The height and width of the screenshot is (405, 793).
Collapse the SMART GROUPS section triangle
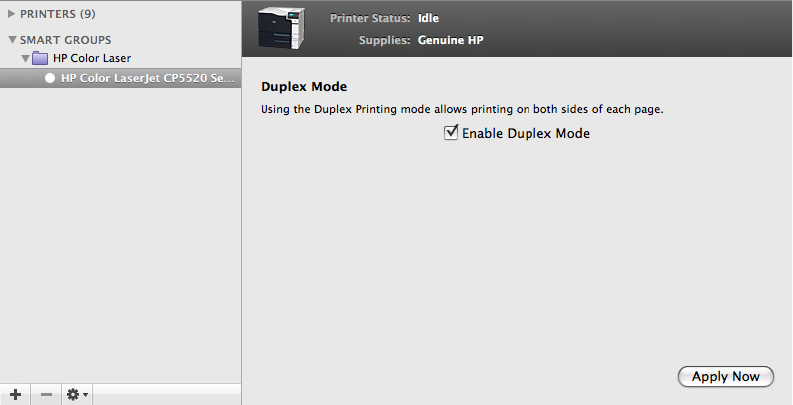tap(12, 41)
